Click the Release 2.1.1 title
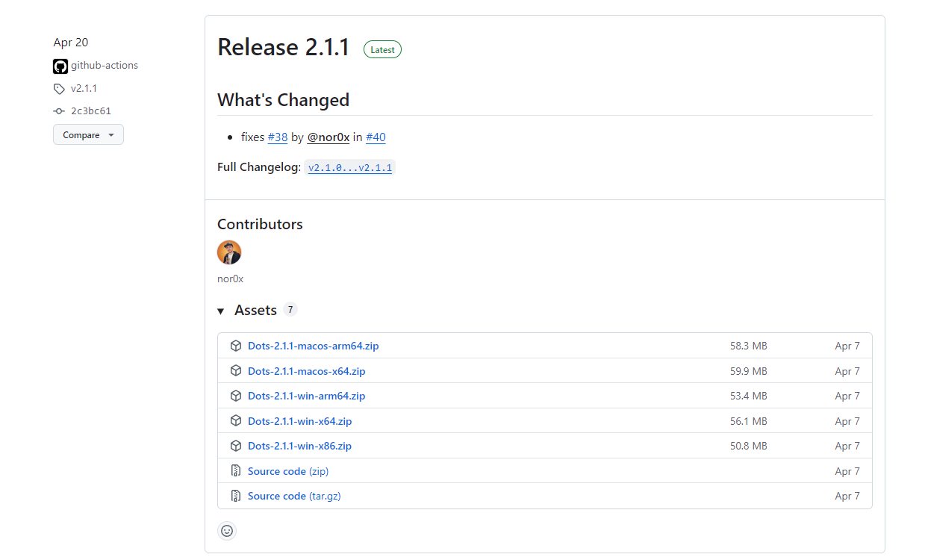Image resolution: width=925 pixels, height=560 pixels. pyautogui.click(x=284, y=47)
